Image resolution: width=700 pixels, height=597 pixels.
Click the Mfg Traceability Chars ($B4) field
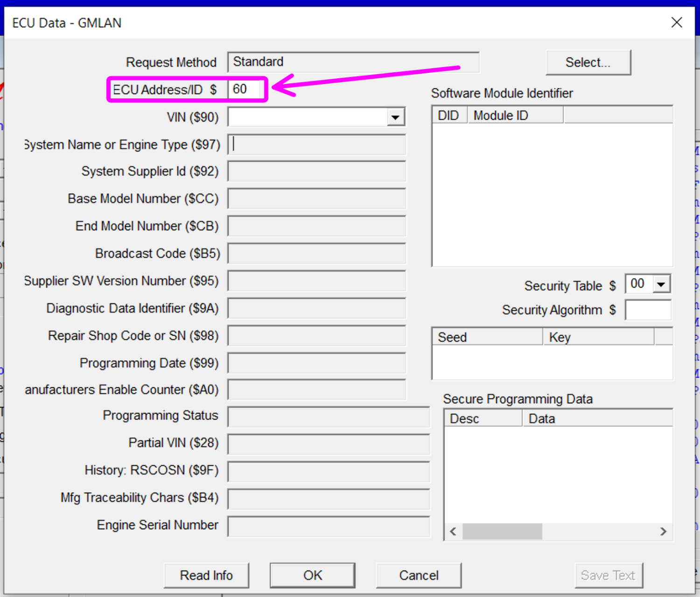pos(329,499)
